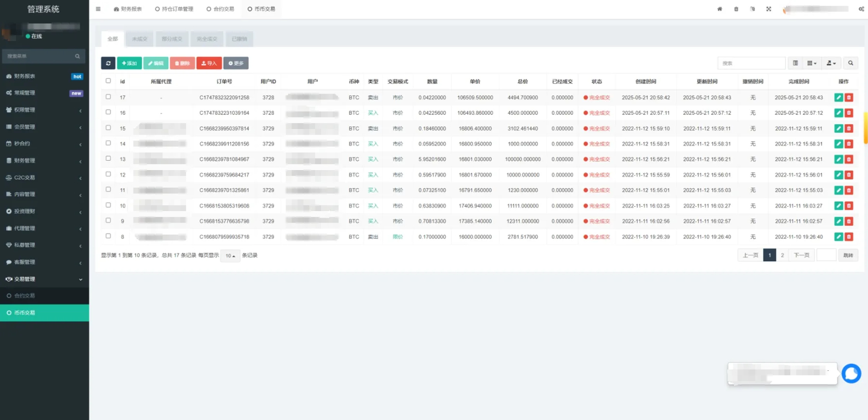
Task: Click the magnifier search button beside toolbar
Action: [x=850, y=63]
